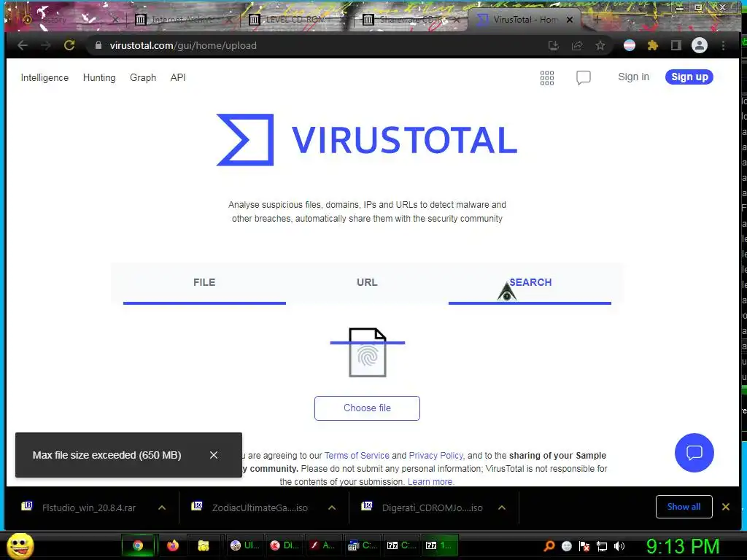The height and width of the screenshot is (560, 747).
Task: Open a new browser tab
Action: [597, 20]
